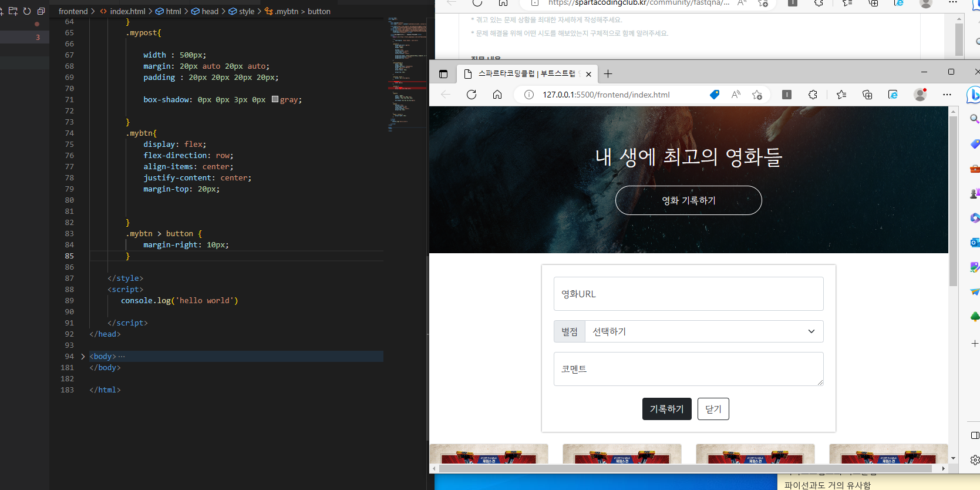Click the first movie poster thumbnail
This screenshot has height=490, width=980.
(x=489, y=454)
